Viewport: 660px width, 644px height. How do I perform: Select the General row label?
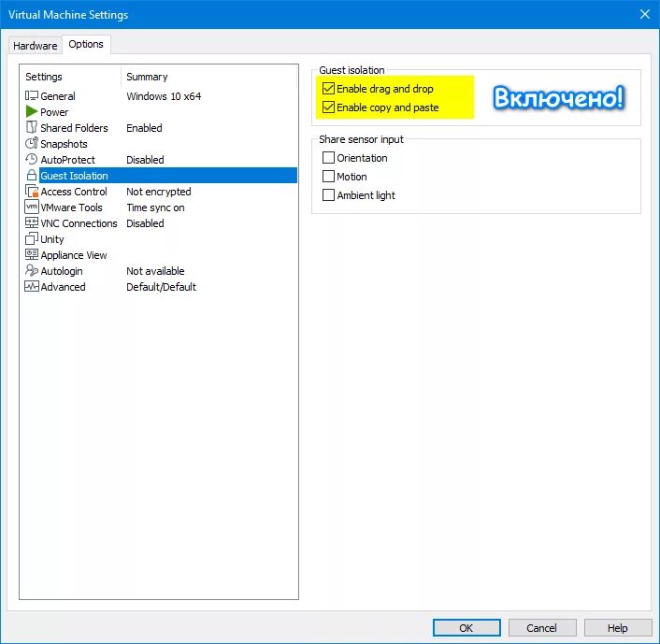coord(58,96)
